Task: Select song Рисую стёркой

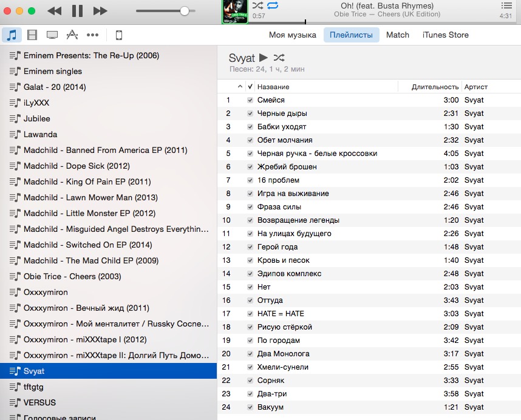Action: pos(369,327)
